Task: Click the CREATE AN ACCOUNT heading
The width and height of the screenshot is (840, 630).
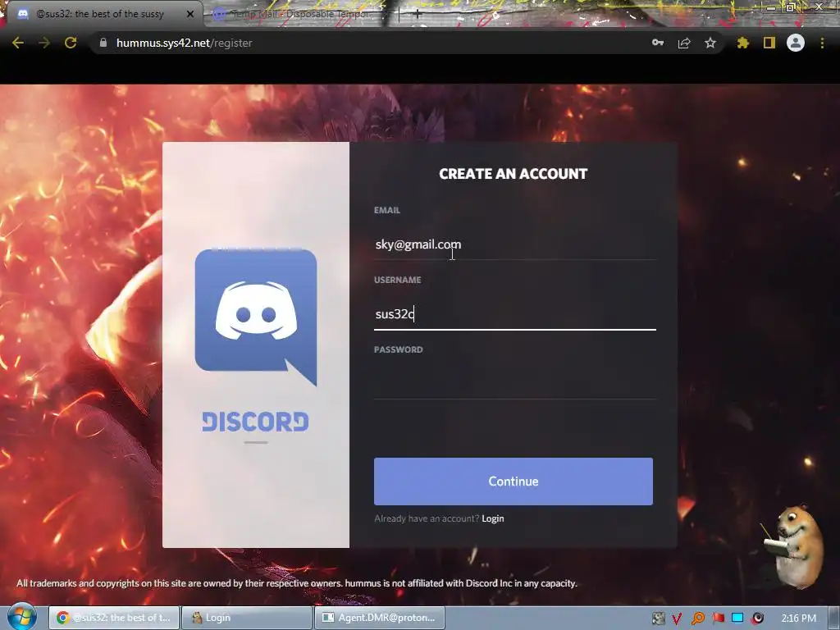Action: tap(514, 174)
